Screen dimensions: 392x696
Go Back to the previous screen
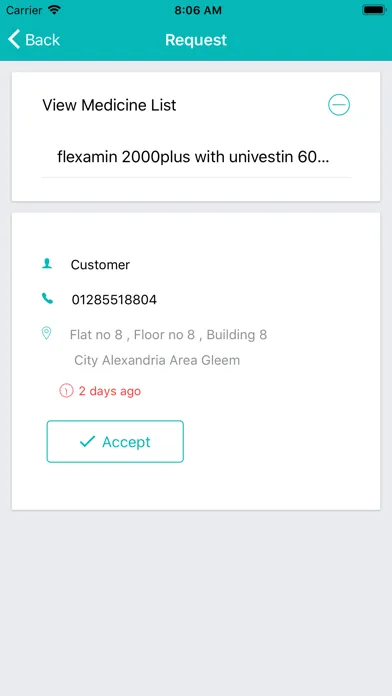pos(34,40)
